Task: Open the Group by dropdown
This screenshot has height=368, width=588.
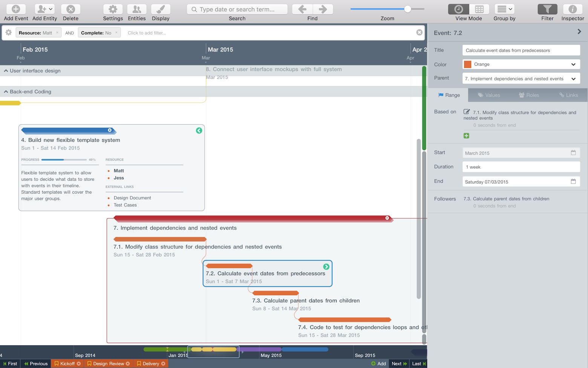Action: pyautogui.click(x=504, y=9)
